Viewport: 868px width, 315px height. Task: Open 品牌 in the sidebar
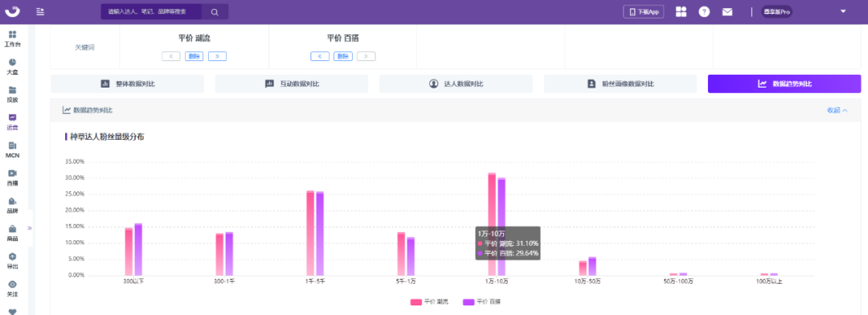tap(12, 205)
